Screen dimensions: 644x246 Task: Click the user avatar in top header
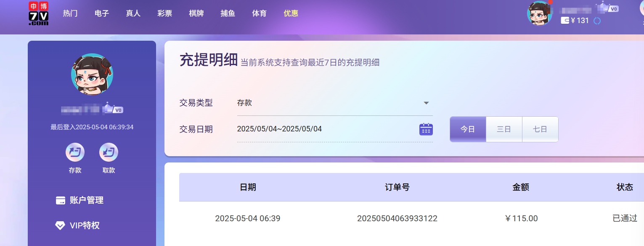(539, 13)
